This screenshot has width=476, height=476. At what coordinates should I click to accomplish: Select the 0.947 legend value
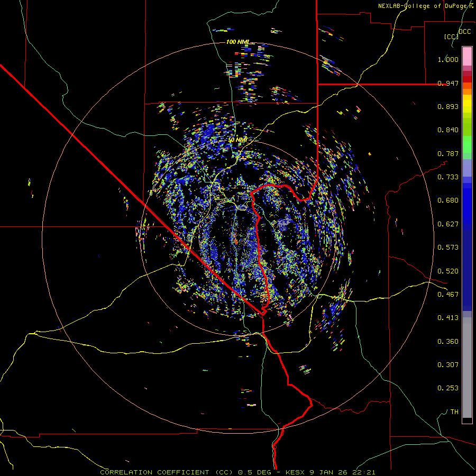pyautogui.click(x=448, y=83)
